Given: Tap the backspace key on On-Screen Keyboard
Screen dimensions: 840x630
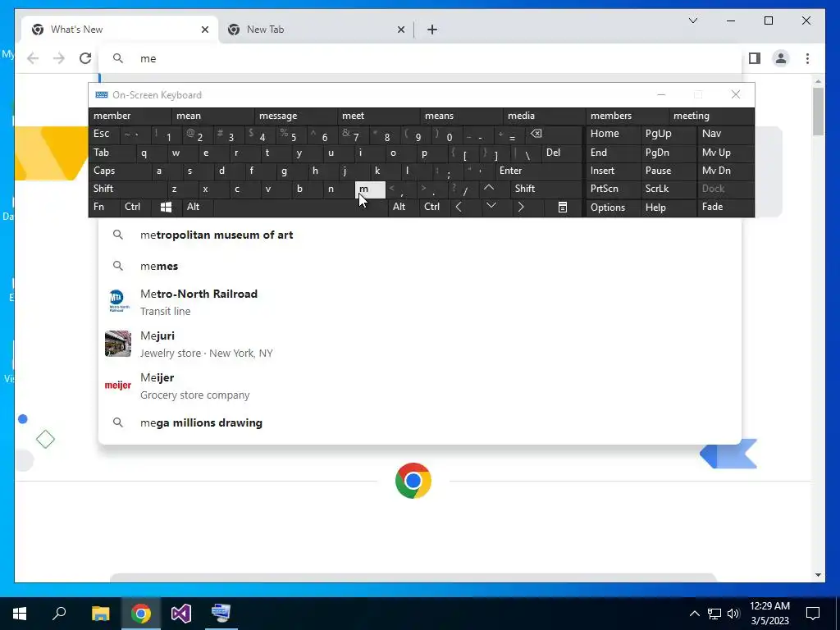Looking at the screenshot, I should [x=554, y=134].
